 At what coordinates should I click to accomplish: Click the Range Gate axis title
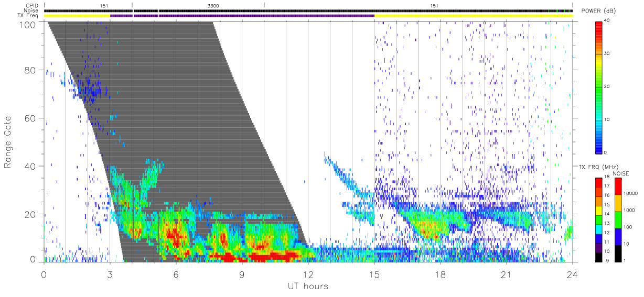(x=8, y=142)
